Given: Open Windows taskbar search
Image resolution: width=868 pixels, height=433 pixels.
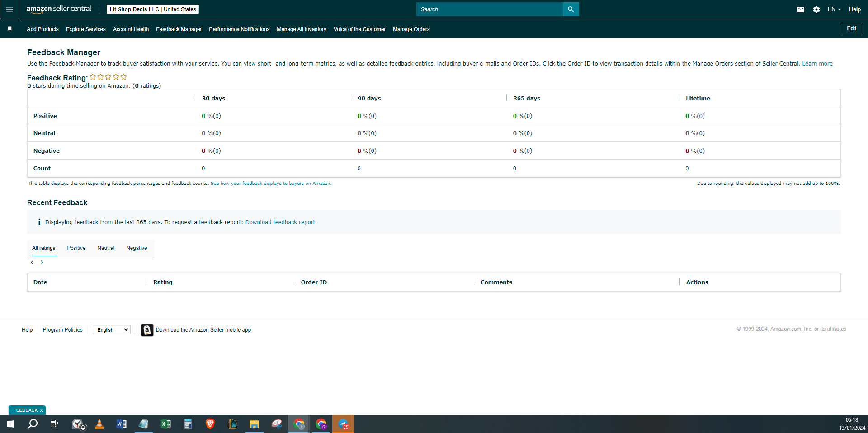Looking at the screenshot, I should [33, 424].
